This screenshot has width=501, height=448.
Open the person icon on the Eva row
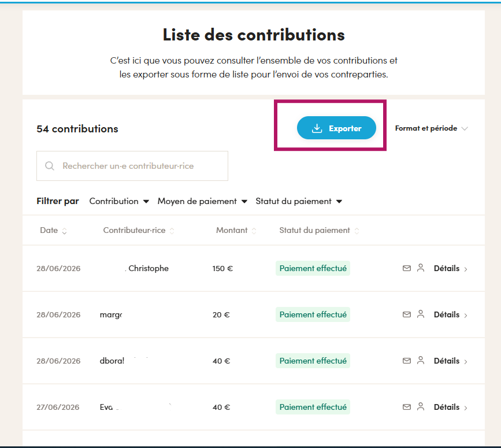coord(421,406)
